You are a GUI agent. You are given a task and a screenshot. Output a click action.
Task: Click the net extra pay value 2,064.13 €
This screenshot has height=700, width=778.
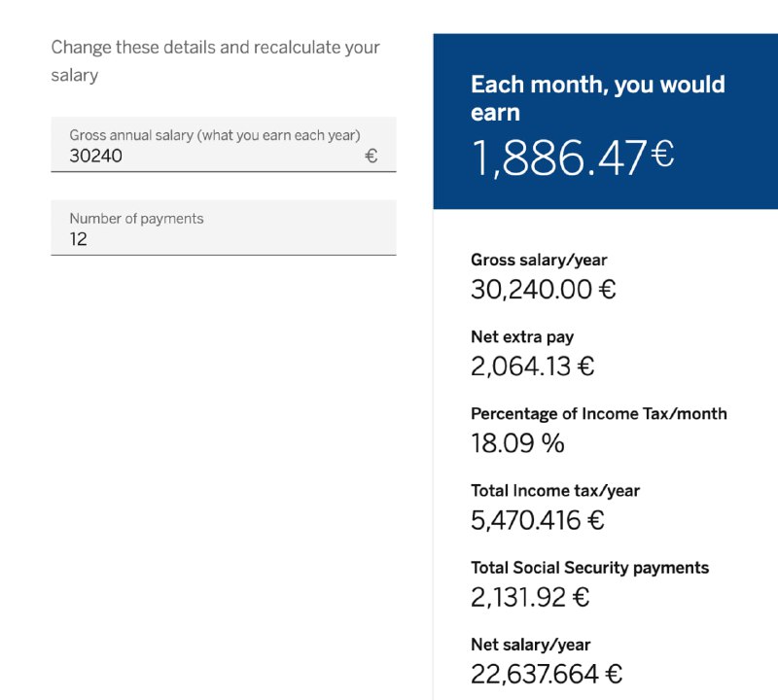pos(532,367)
